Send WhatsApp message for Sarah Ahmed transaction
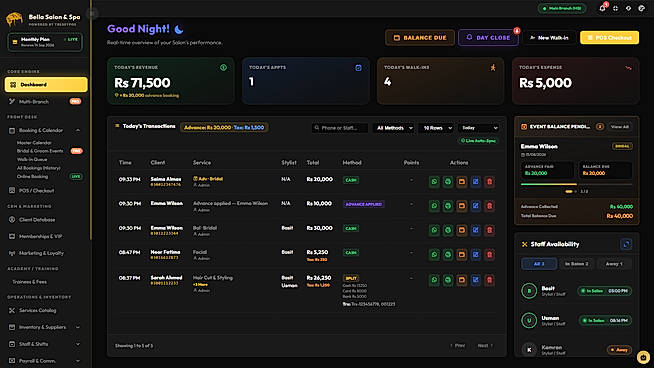 434,280
